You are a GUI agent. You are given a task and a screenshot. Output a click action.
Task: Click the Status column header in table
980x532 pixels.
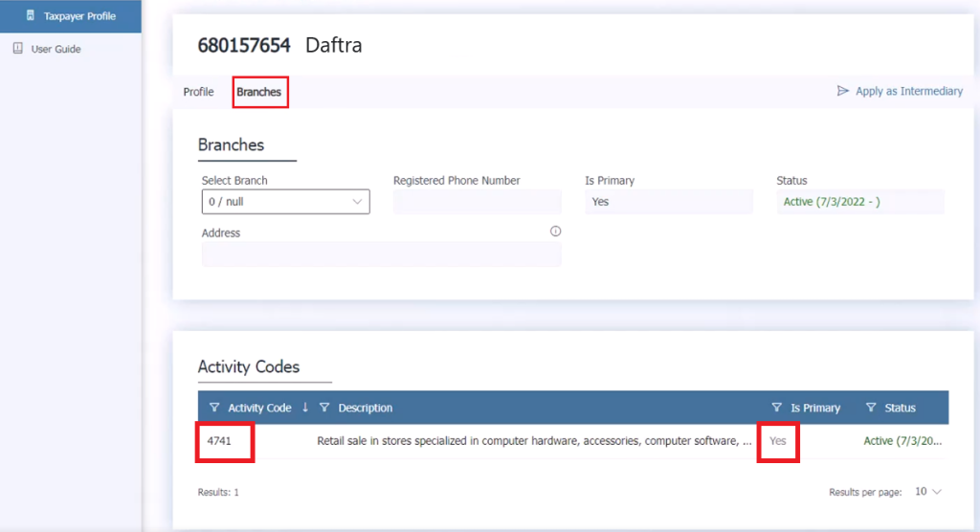point(900,408)
